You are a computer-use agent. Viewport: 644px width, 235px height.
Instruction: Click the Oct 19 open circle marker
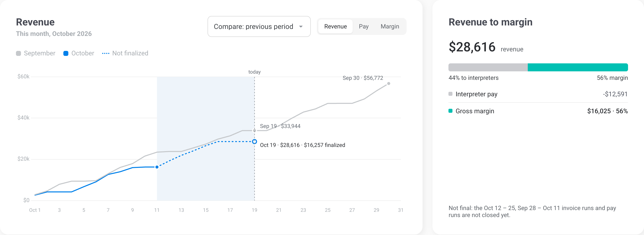coord(254,141)
